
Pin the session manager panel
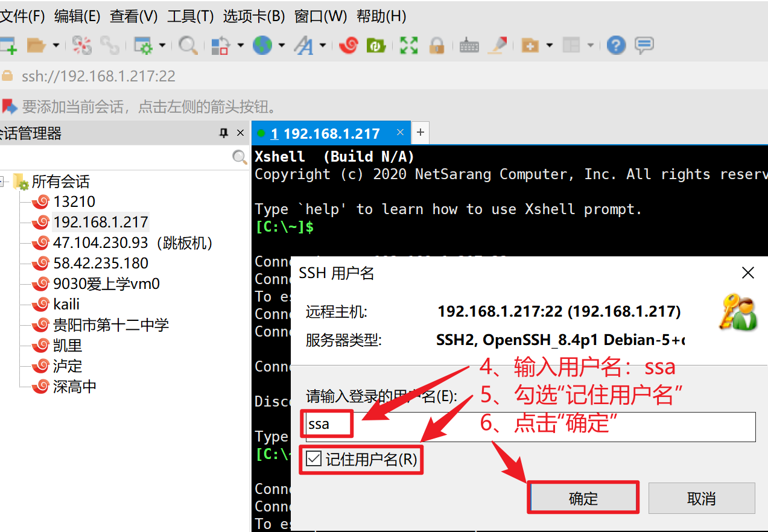[x=224, y=133]
